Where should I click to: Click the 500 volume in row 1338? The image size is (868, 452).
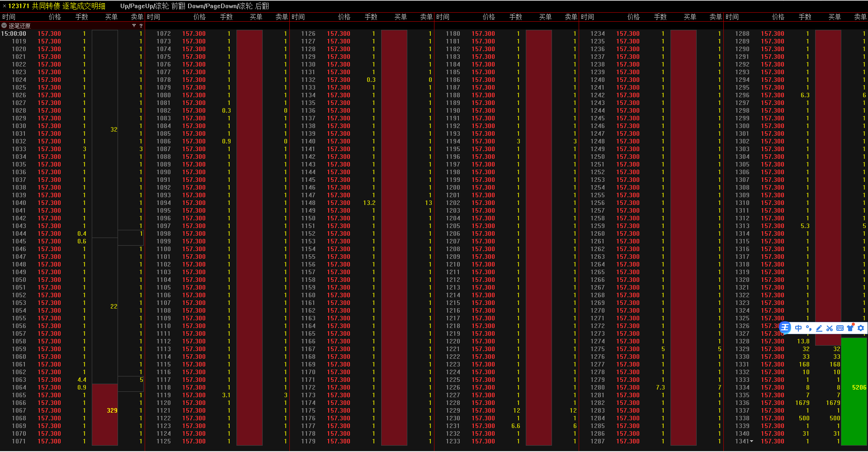(804, 419)
